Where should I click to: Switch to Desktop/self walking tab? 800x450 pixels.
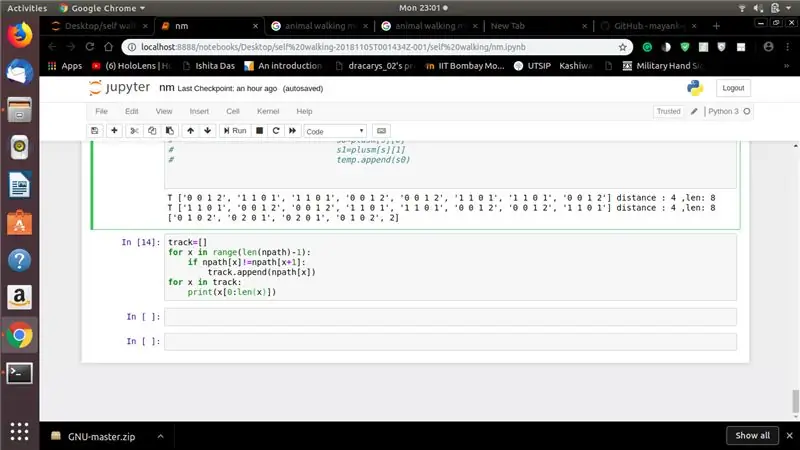99,26
